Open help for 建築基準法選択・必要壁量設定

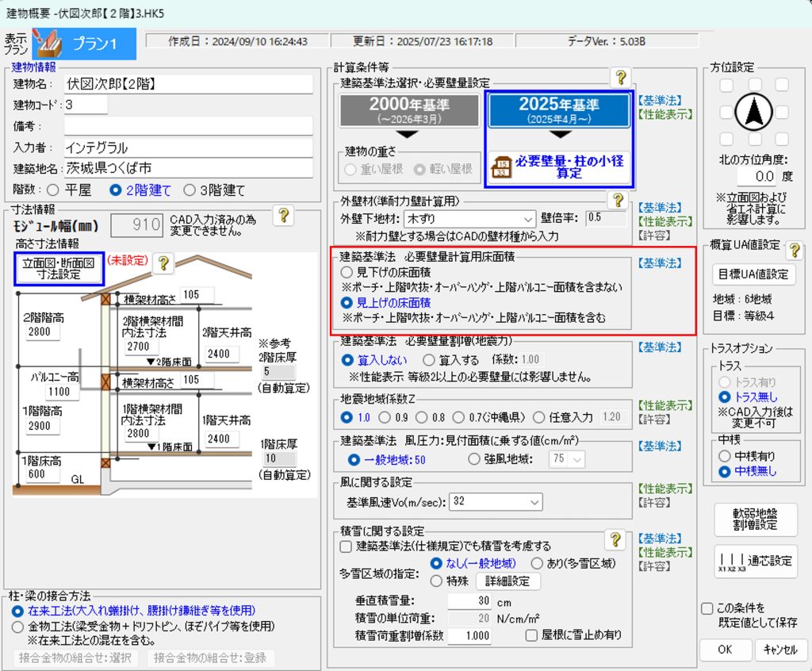[x=620, y=77]
